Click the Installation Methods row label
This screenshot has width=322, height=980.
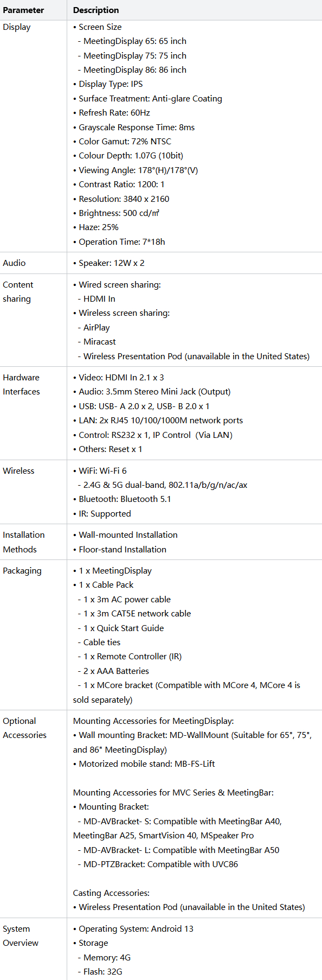[24, 542]
